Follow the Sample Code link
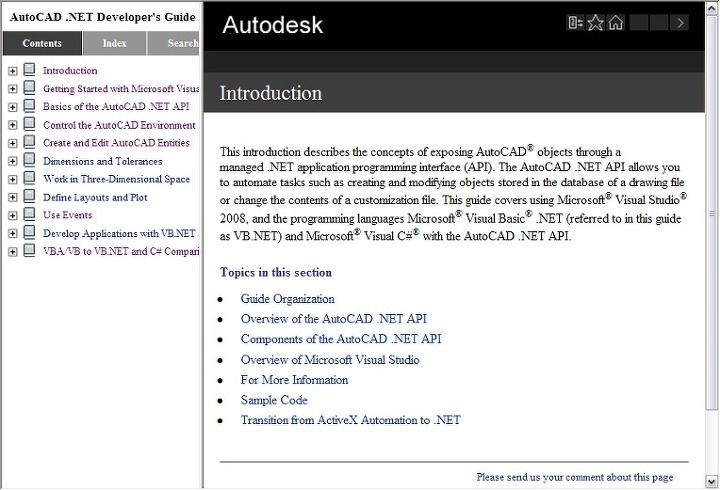This screenshot has height=490, width=720. click(274, 400)
